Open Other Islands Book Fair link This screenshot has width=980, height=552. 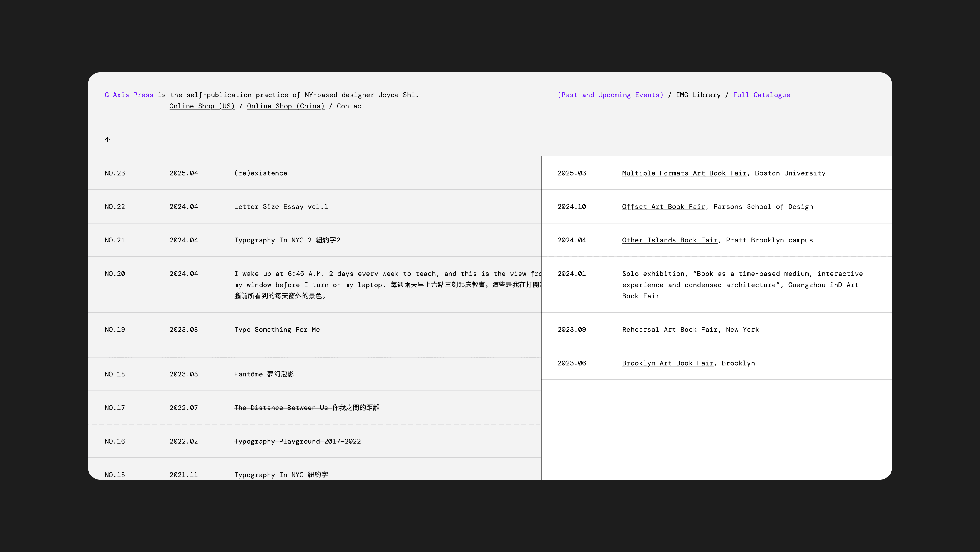pos(669,240)
